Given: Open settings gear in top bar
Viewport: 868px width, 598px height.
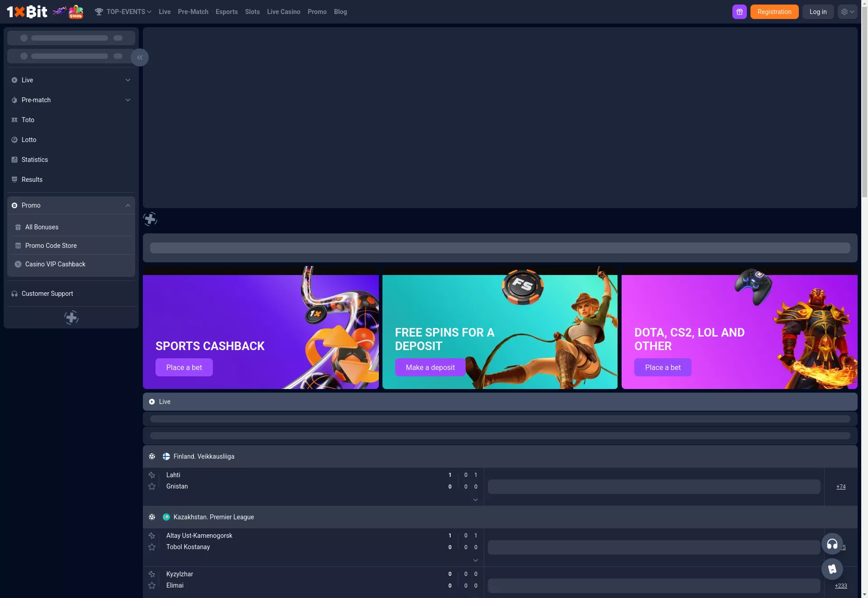Looking at the screenshot, I should coord(847,12).
